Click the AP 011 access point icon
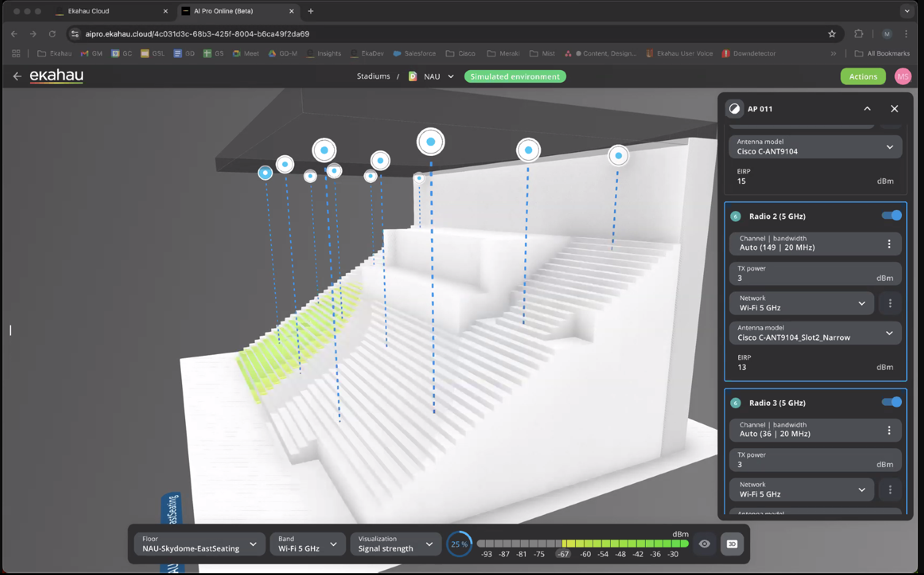The width and height of the screenshot is (924, 575). click(735, 109)
